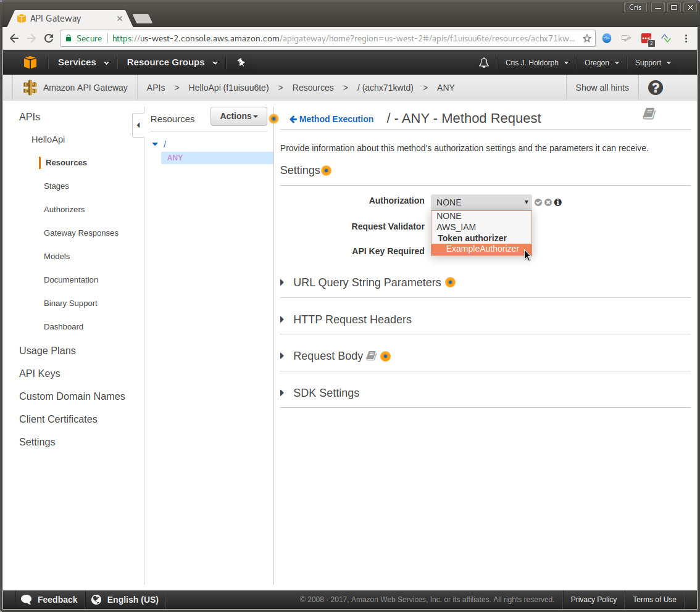Expand Request Body section
The image size is (700, 612).
pos(281,356)
